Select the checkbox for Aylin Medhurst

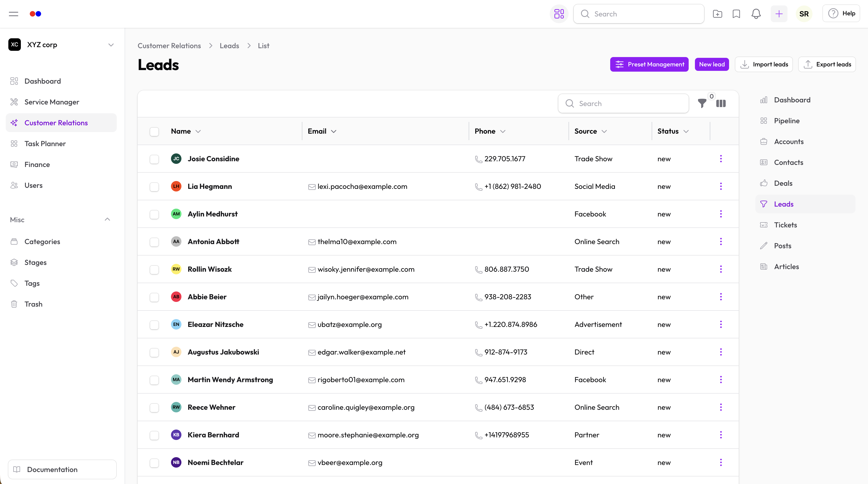coord(154,214)
